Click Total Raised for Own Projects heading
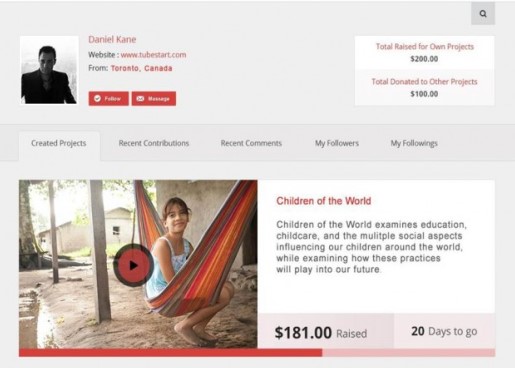Image resolution: width=515 pixels, height=368 pixels. 425,47
